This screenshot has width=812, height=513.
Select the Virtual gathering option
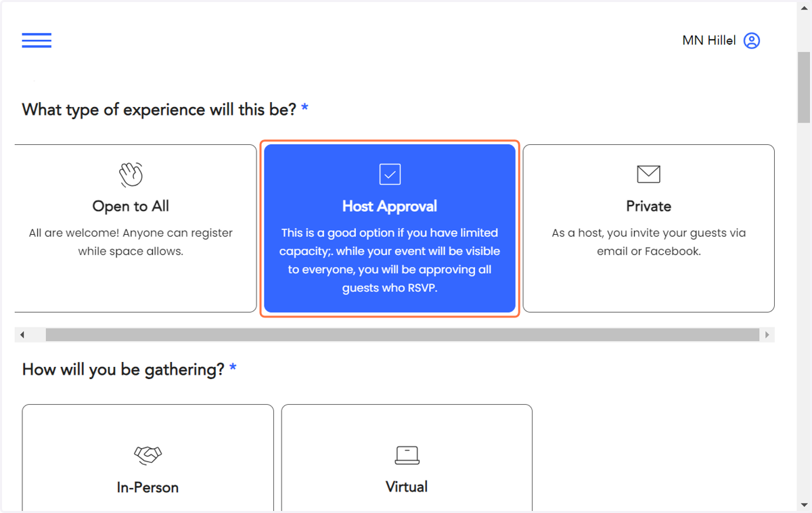[x=407, y=458]
